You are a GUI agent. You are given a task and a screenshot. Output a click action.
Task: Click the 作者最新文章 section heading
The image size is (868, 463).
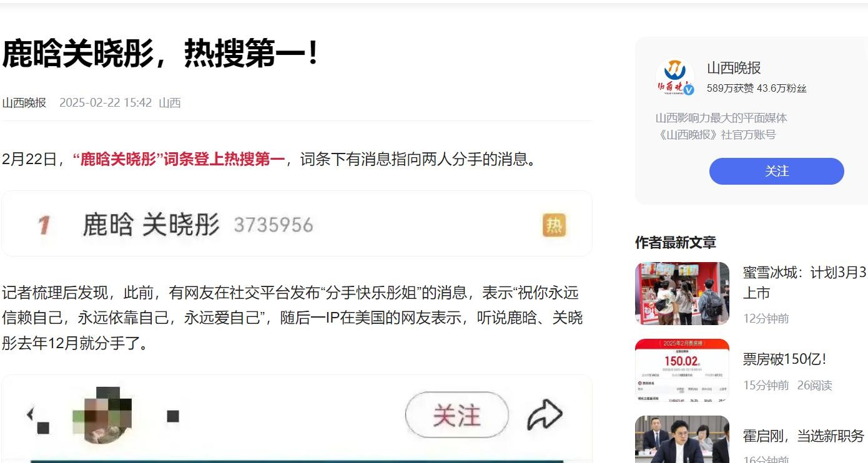tap(676, 243)
